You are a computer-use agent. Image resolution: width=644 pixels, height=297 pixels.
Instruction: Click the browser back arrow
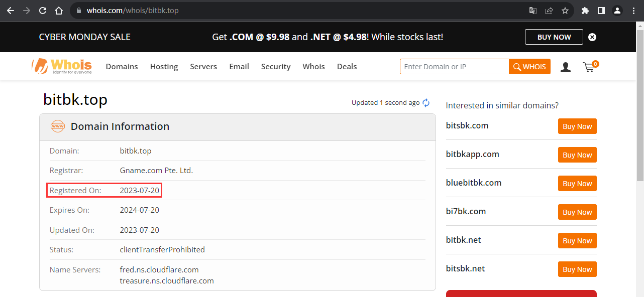coord(11,11)
